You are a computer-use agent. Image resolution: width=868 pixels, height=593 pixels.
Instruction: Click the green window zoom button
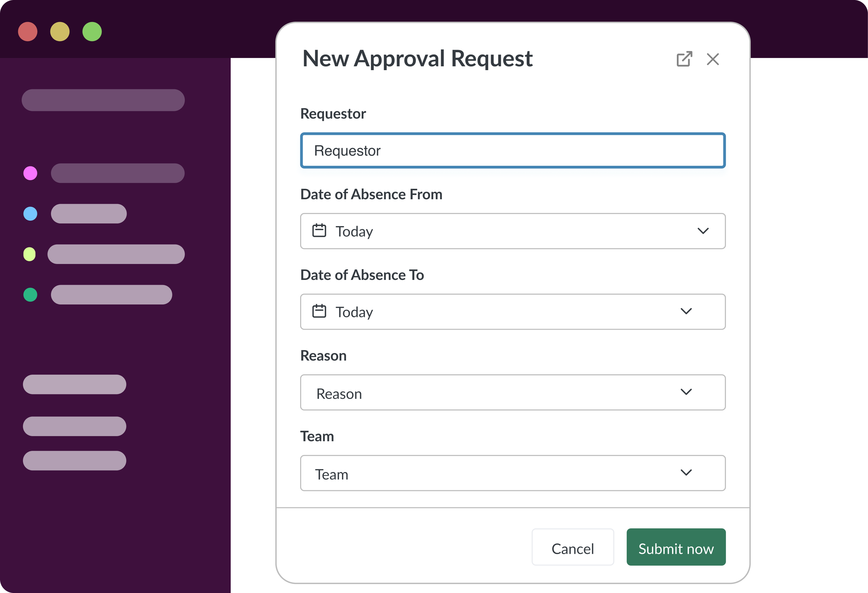click(x=92, y=32)
